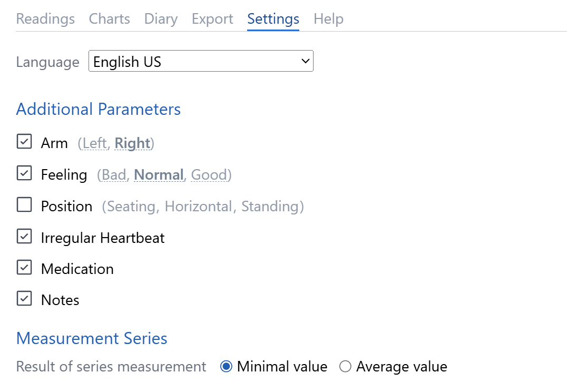Go to the Diary tab
The height and width of the screenshot is (392, 567).
click(161, 19)
